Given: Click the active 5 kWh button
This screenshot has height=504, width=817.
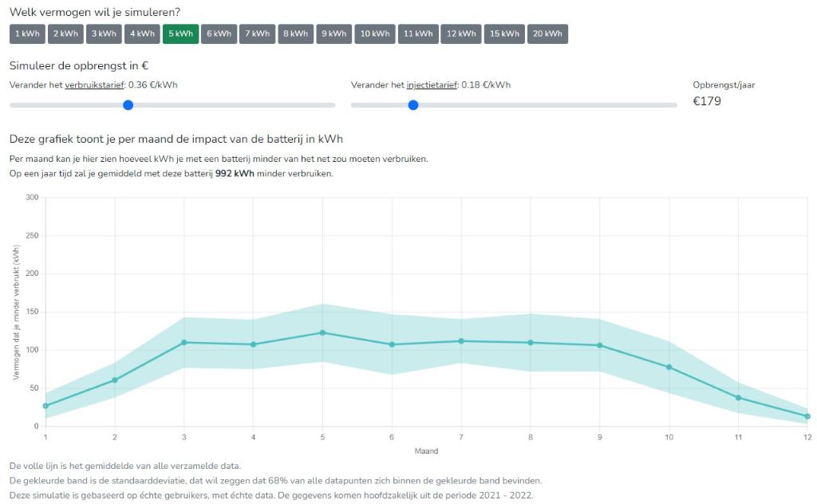Looking at the screenshot, I should coord(180,33).
